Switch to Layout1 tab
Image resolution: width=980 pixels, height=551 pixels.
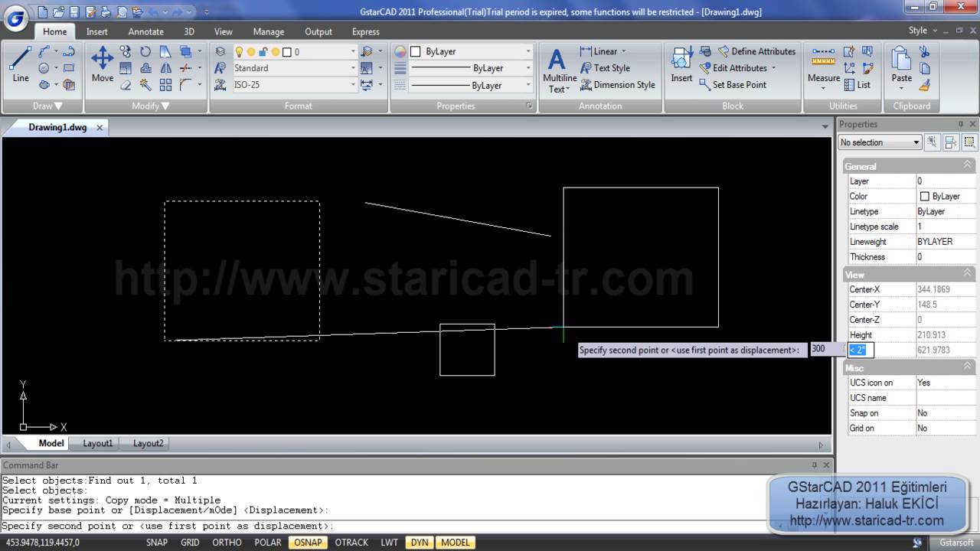pyautogui.click(x=97, y=443)
